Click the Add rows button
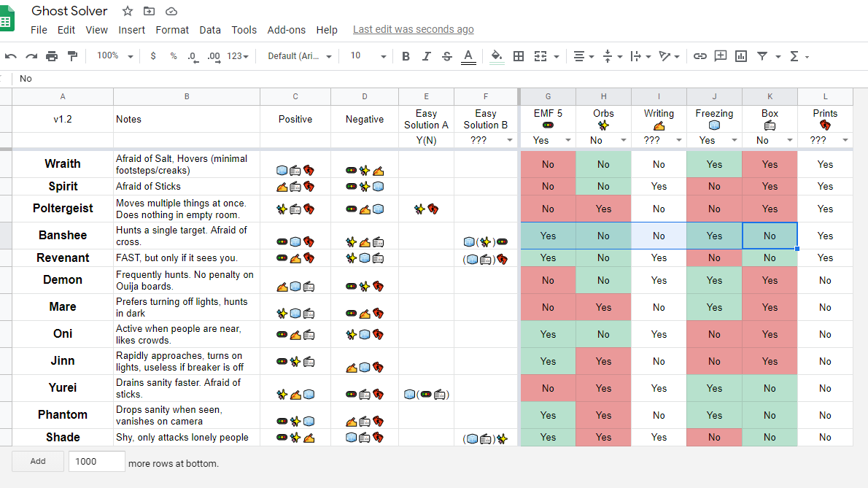 [x=38, y=461]
